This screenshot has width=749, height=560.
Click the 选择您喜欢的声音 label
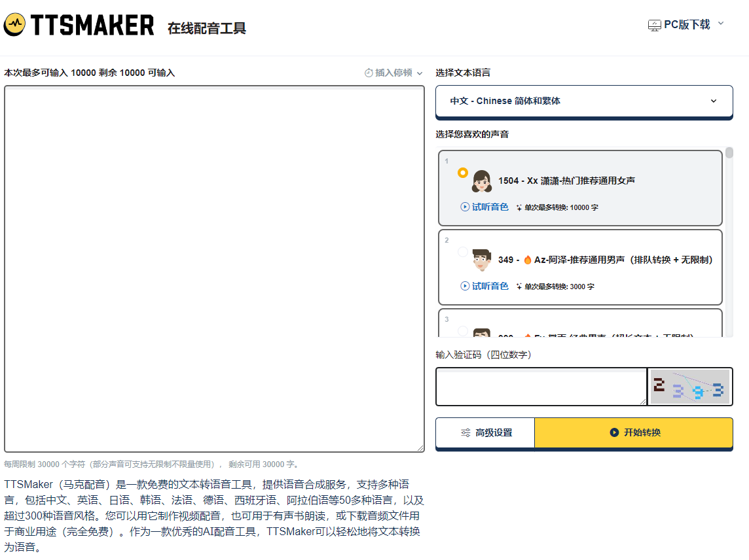point(472,134)
